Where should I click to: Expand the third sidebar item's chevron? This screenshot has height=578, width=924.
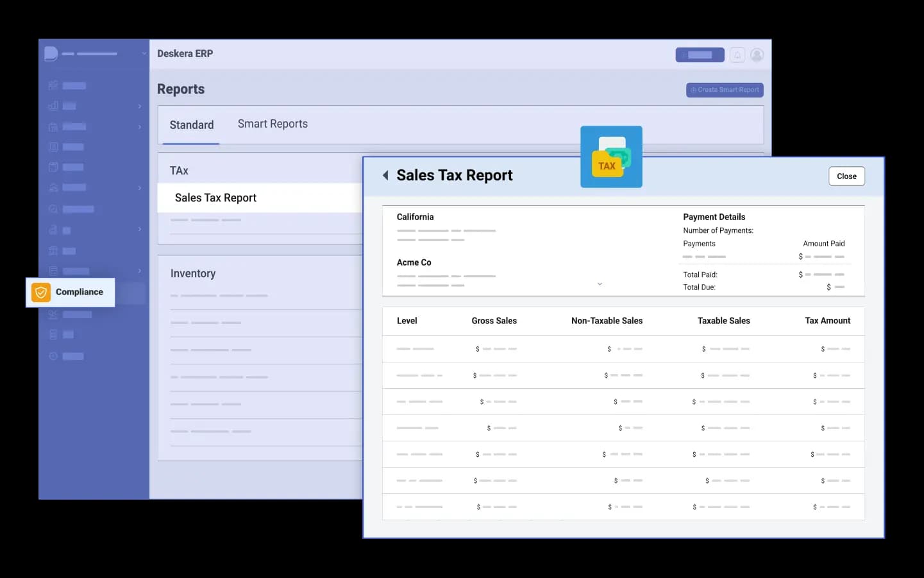[x=139, y=127]
